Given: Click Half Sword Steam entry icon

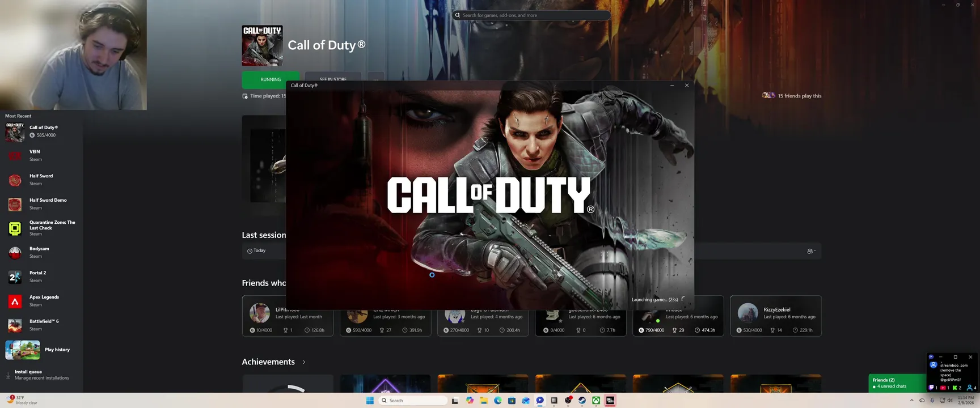Looking at the screenshot, I should point(15,180).
